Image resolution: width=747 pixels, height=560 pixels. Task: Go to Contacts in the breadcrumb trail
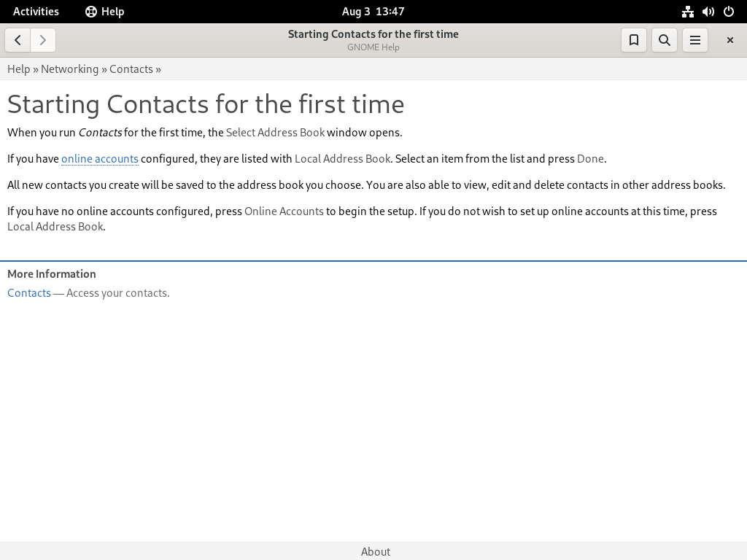pos(131,69)
